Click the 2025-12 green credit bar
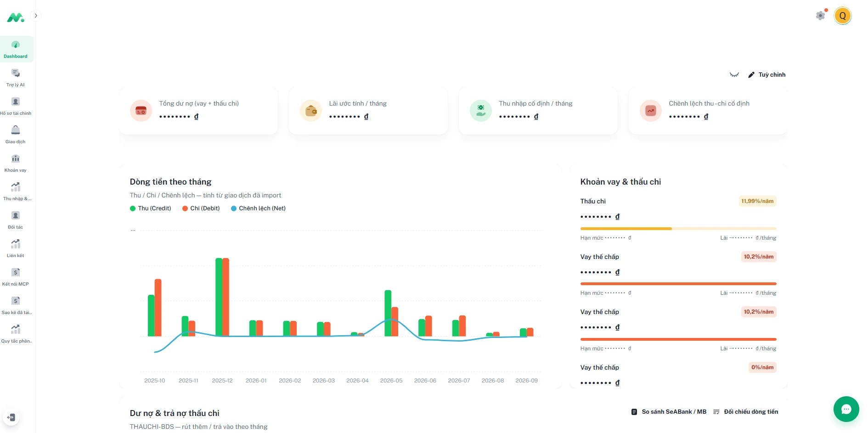Screen dimensions: 868x433 point(219,297)
